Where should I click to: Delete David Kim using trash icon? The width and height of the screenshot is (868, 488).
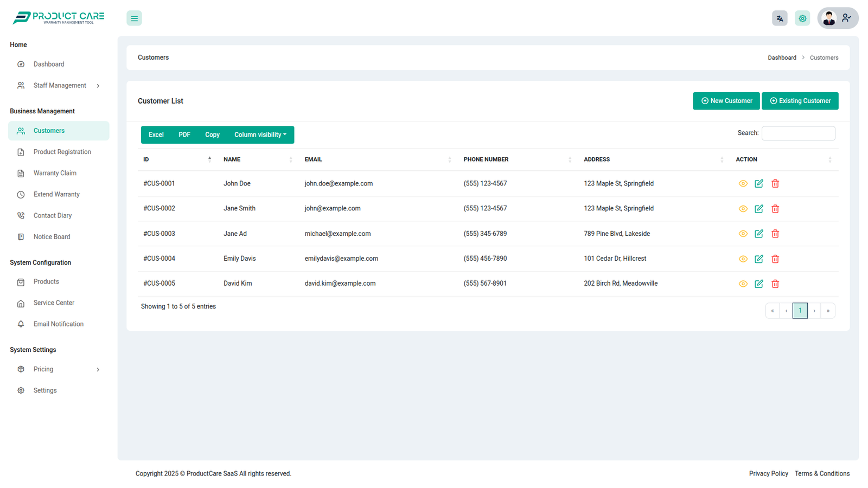pos(775,284)
